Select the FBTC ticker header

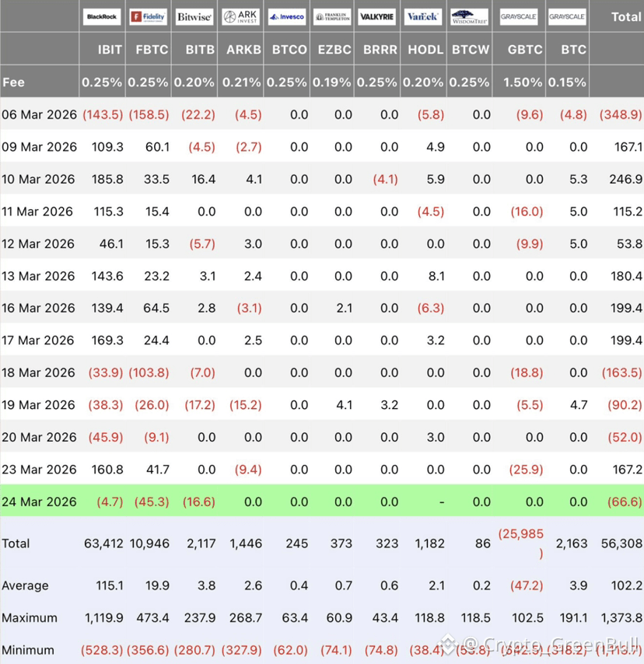coord(152,50)
